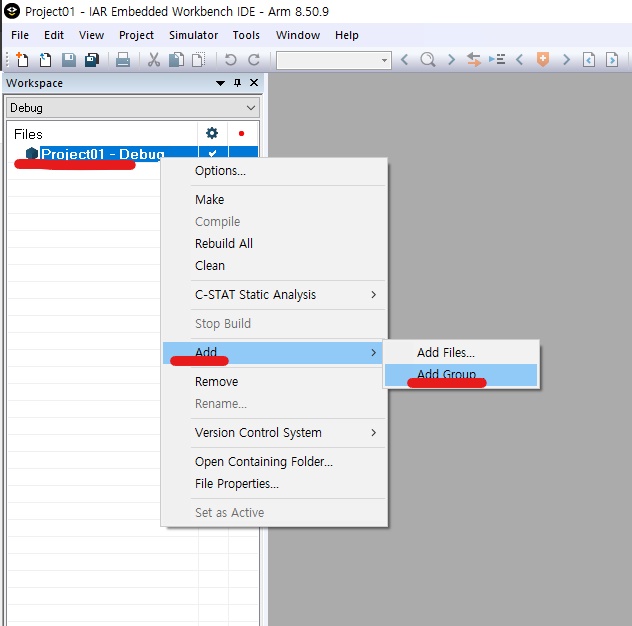The height and width of the screenshot is (626, 632).
Task: Click the gear column header icon
Action: click(x=212, y=133)
